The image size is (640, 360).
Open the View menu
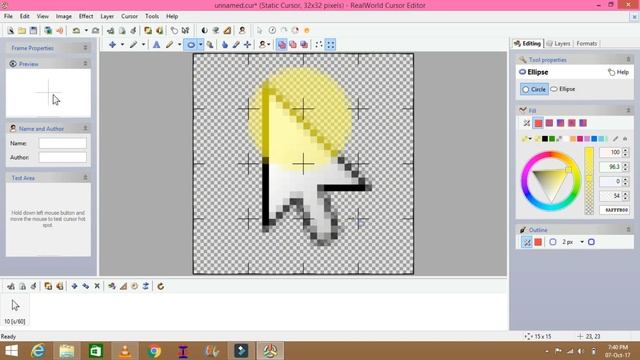(x=42, y=16)
